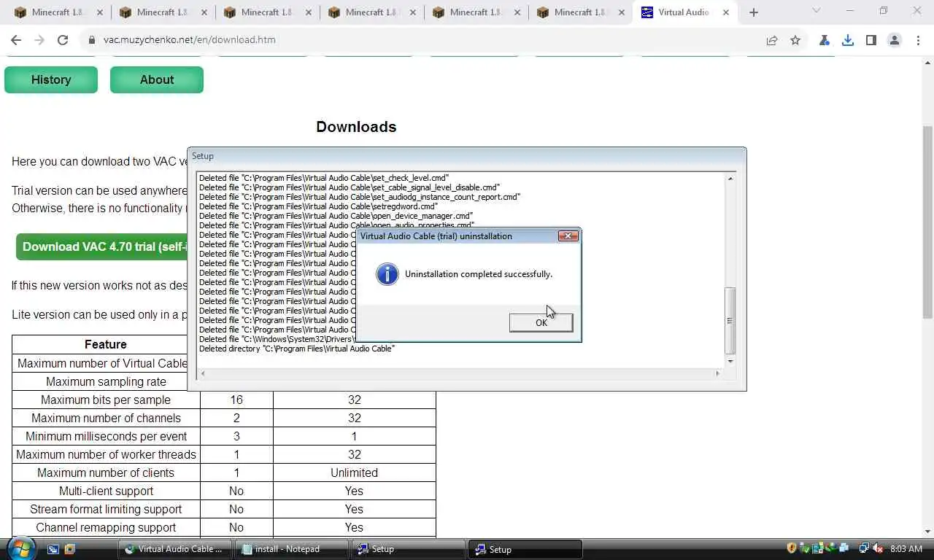This screenshot has width=934, height=560.
Task: Open the network tray icon
Action: click(864, 548)
